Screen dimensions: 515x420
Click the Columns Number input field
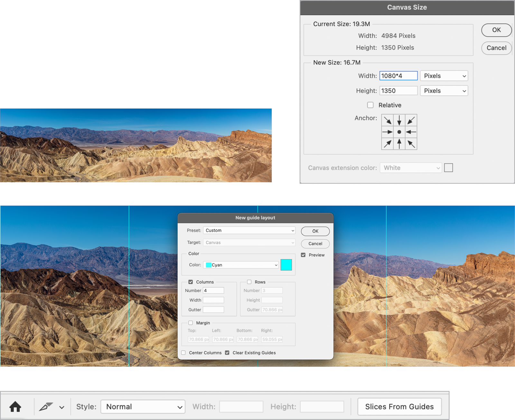(213, 291)
